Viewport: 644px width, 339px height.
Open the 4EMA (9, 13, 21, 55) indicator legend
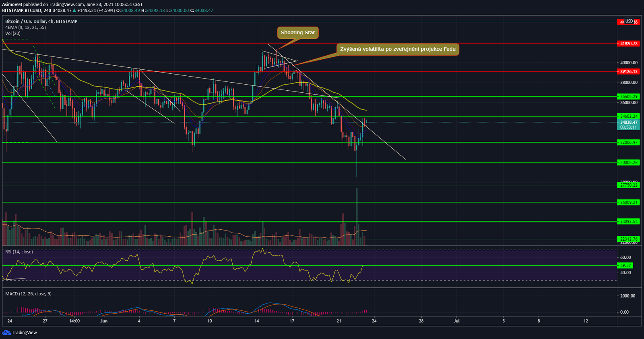[x=25, y=27]
